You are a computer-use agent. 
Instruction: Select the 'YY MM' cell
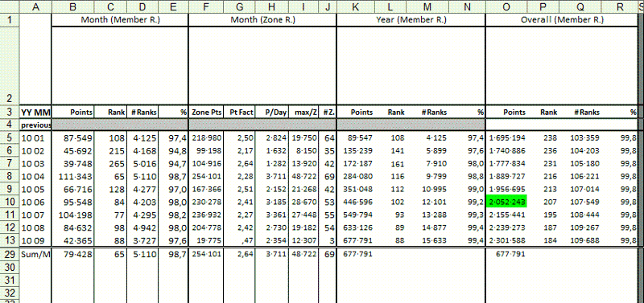pyautogui.click(x=35, y=112)
